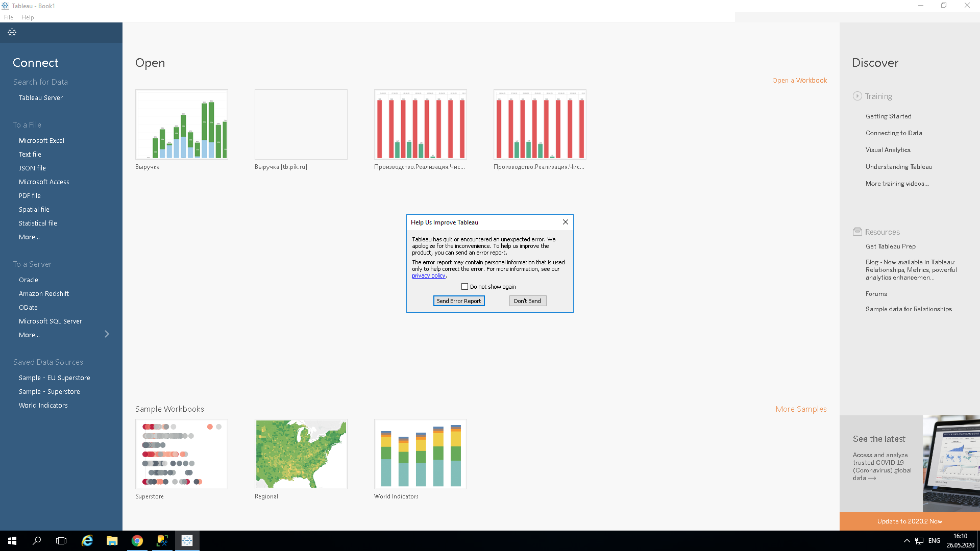Screen dimensions: 980x551
Task: Open Windows taskbar search
Action: pyautogui.click(x=37, y=541)
